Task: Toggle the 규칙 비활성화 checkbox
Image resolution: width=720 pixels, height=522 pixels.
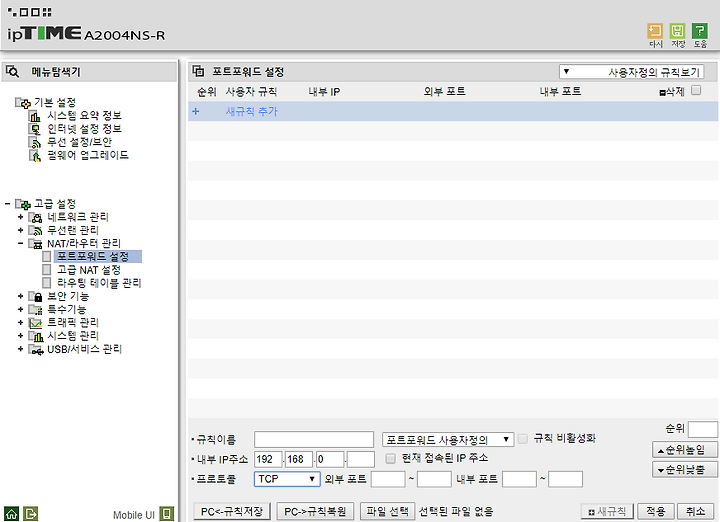Action: 523,438
